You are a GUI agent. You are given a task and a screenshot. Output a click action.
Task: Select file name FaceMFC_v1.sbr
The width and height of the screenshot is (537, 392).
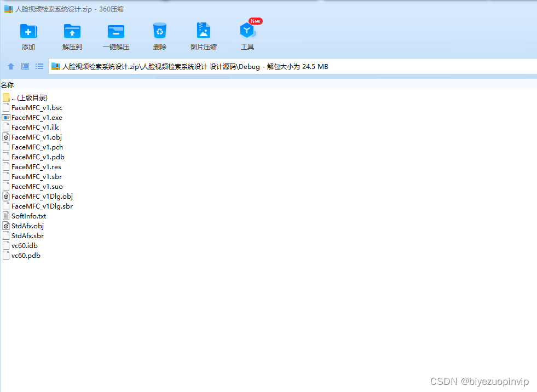[37, 177]
